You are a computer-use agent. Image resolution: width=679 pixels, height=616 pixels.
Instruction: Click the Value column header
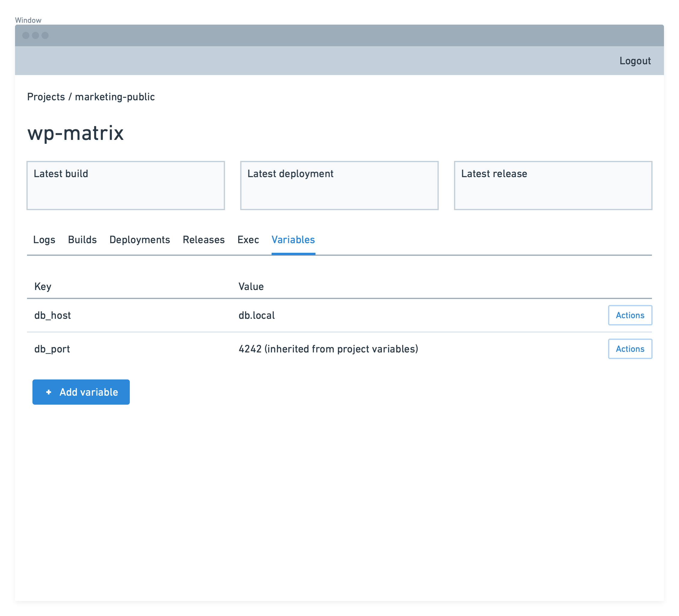pyautogui.click(x=251, y=286)
